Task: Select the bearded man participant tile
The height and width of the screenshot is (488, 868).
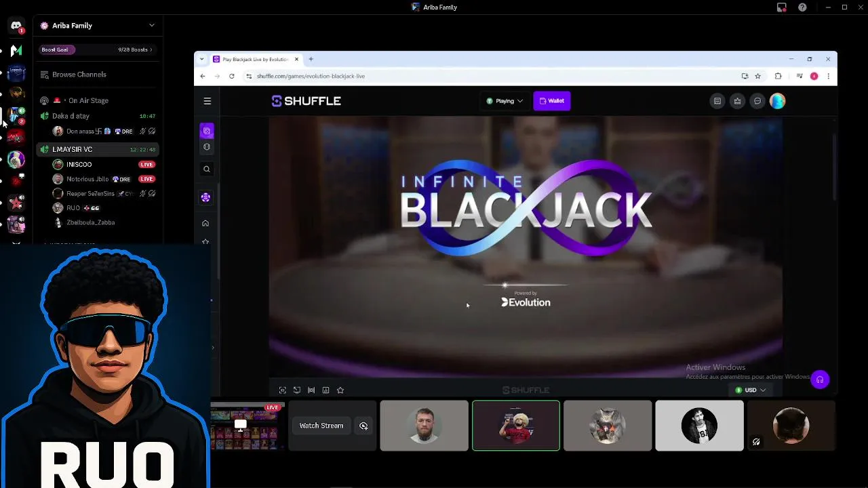Action: (425, 426)
